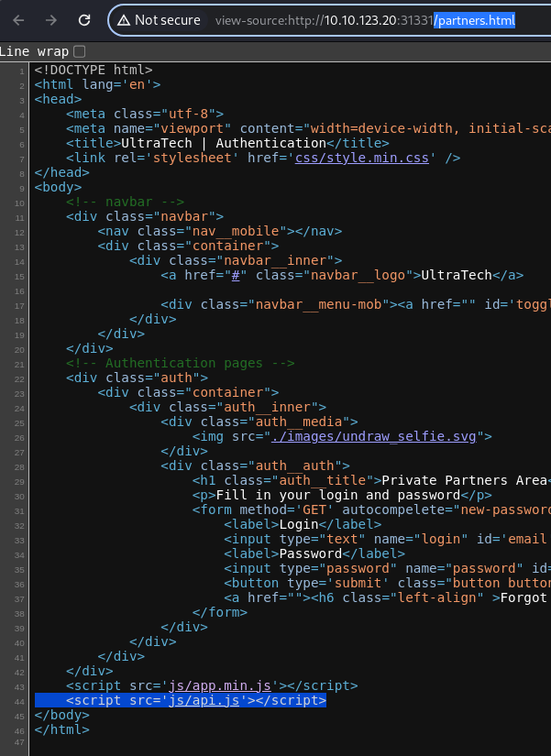Click the 'submit' button type value
Image resolution: width=551 pixels, height=756 pixels.
[x=358, y=583]
